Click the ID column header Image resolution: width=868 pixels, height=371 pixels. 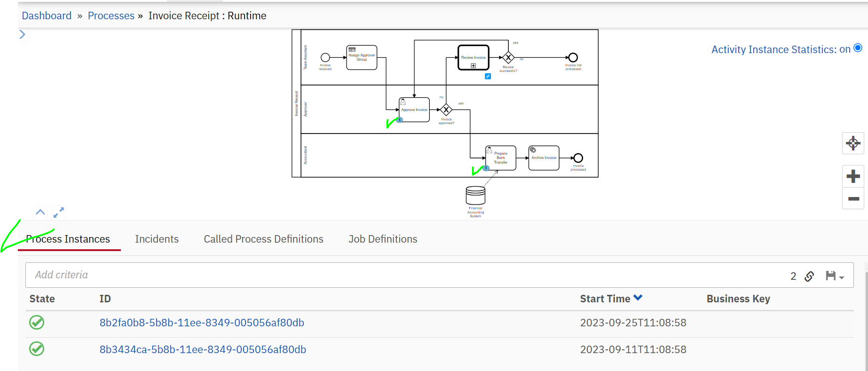tap(105, 299)
